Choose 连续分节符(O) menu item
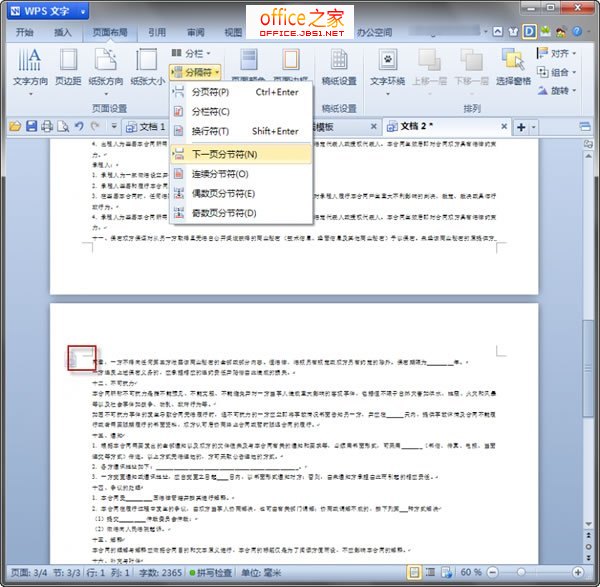The width and height of the screenshot is (600, 587). pos(241,174)
